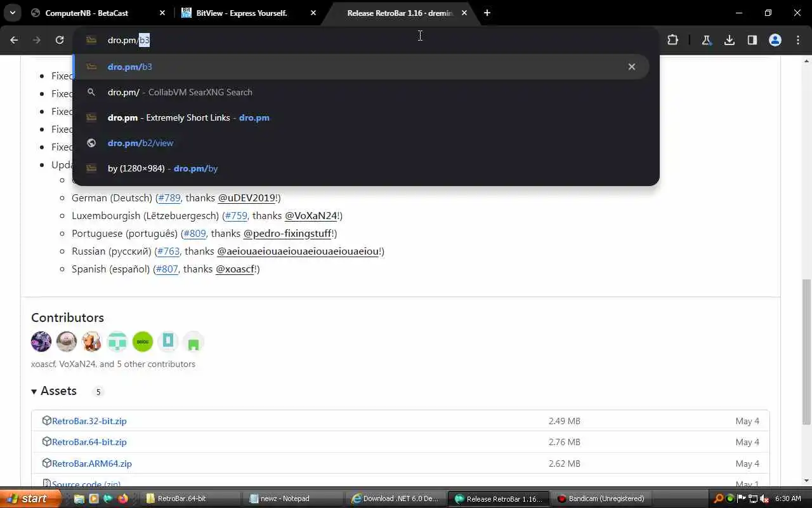The image size is (812, 508).
Task: Remove the dro.pm/b3 suggestion with X
Action: tap(631, 67)
